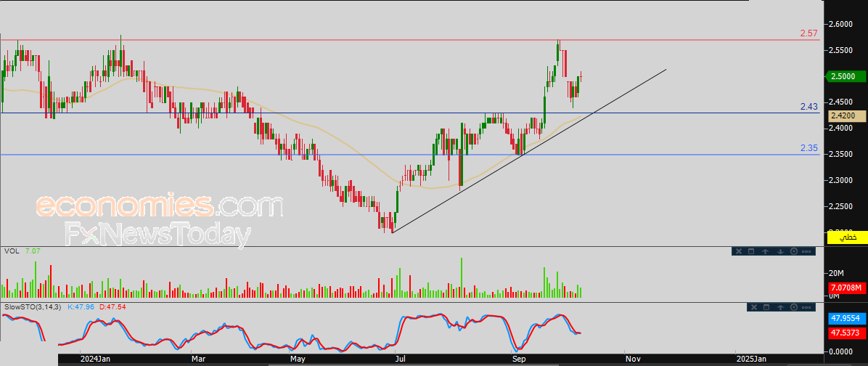The image size is (868, 366).
Task: Open VOL indicator settings gear
Action: pos(794,251)
